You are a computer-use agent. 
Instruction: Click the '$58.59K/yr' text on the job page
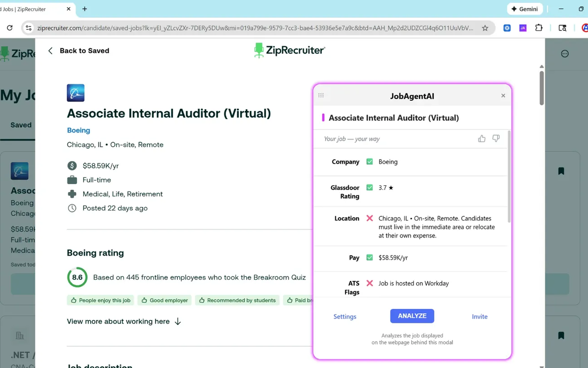coord(101,166)
